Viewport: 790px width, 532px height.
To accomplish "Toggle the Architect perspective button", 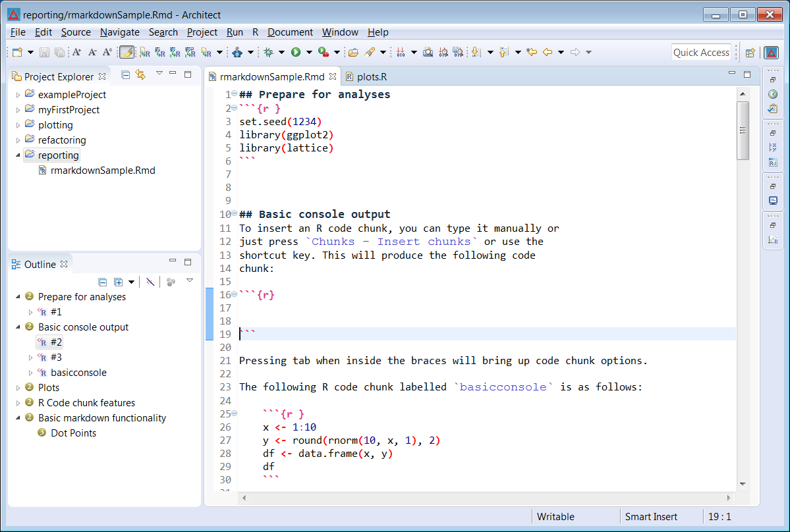I will pyautogui.click(x=772, y=53).
